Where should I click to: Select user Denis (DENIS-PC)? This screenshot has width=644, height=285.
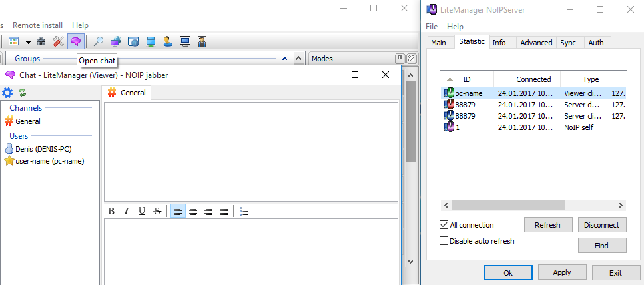coord(39,149)
